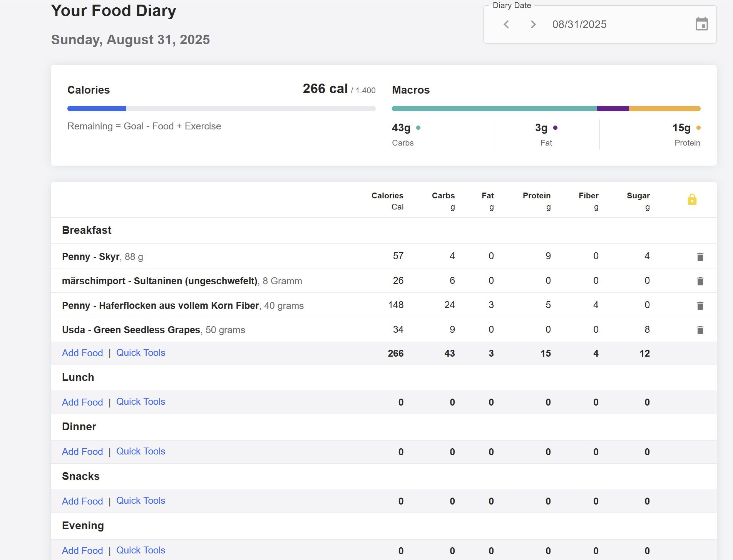Open Quick Tools for Dinner
Viewport: 733px width, 560px height.
pyautogui.click(x=141, y=451)
